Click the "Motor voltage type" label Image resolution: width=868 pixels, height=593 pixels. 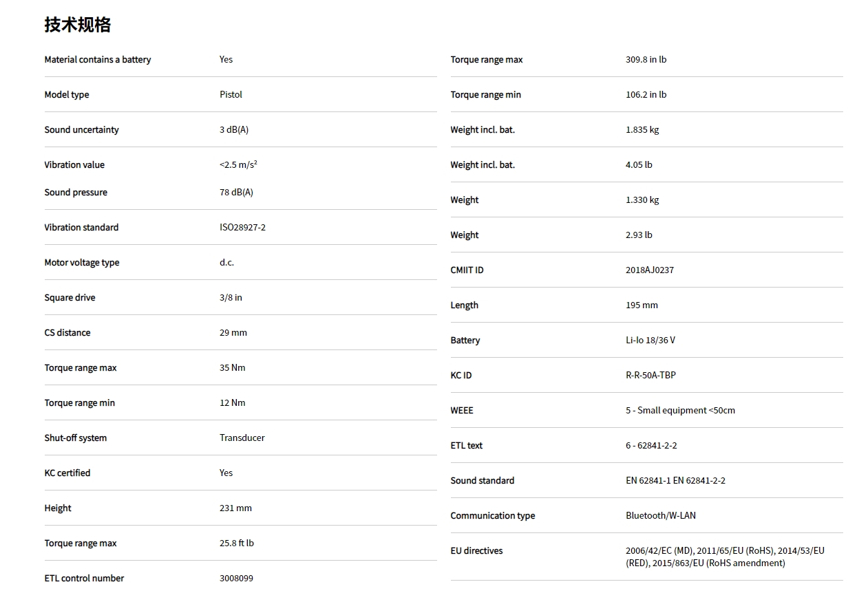click(x=82, y=263)
